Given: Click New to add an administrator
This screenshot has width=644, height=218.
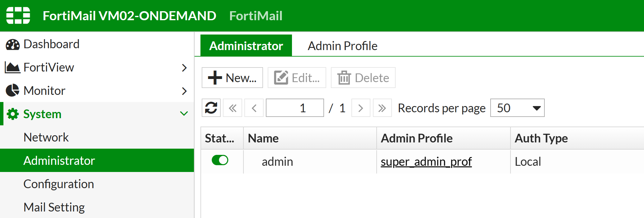Looking at the screenshot, I should coord(232,78).
